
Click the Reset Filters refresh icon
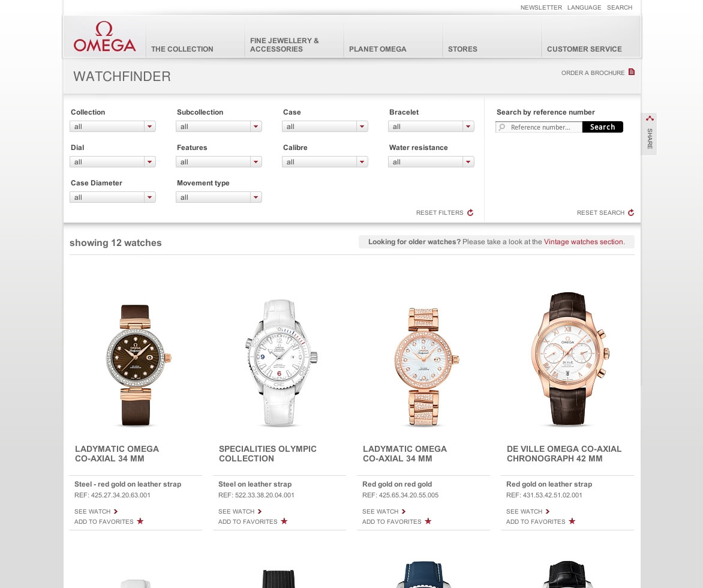point(470,212)
